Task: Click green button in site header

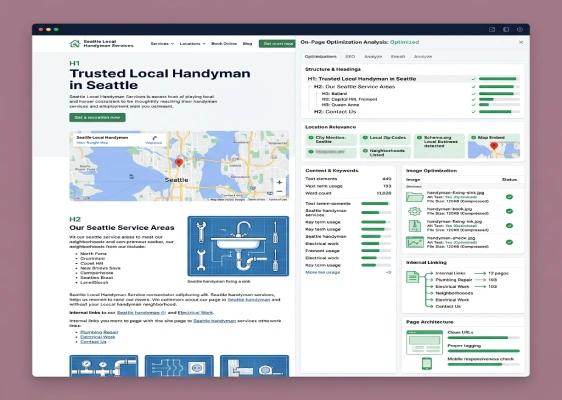Action: click(x=278, y=44)
